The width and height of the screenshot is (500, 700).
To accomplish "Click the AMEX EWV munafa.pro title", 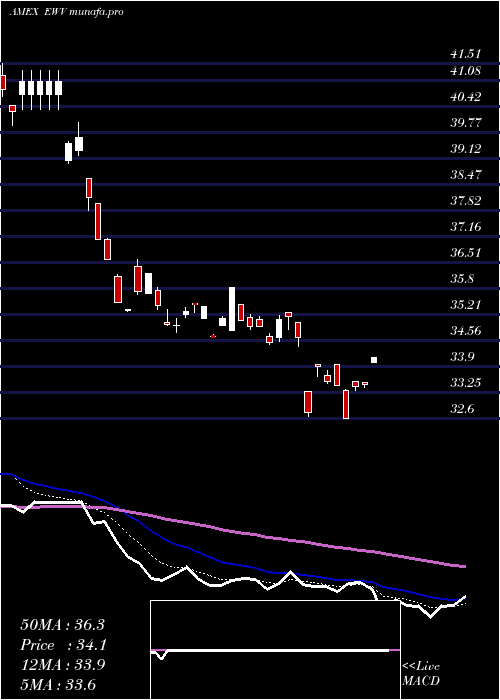I will (66, 12).
